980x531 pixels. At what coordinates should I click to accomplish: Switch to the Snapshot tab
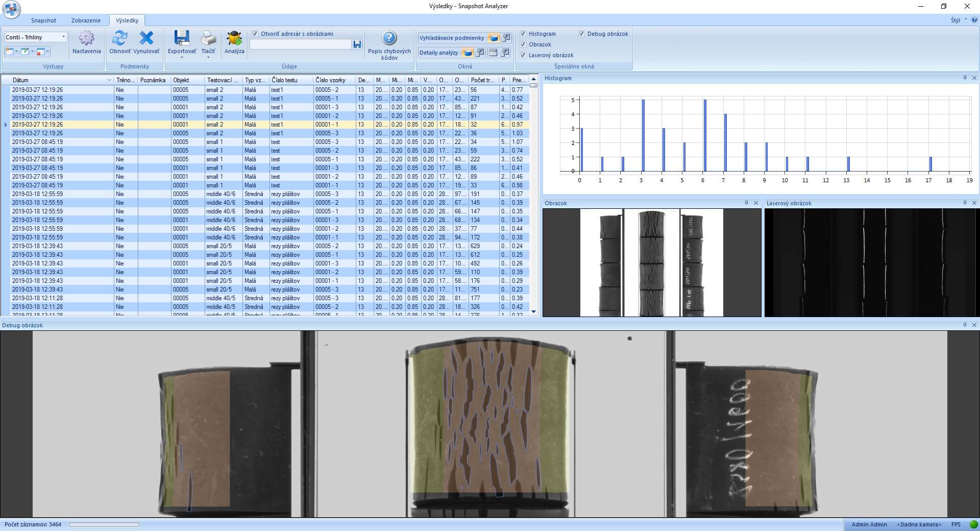43,20
